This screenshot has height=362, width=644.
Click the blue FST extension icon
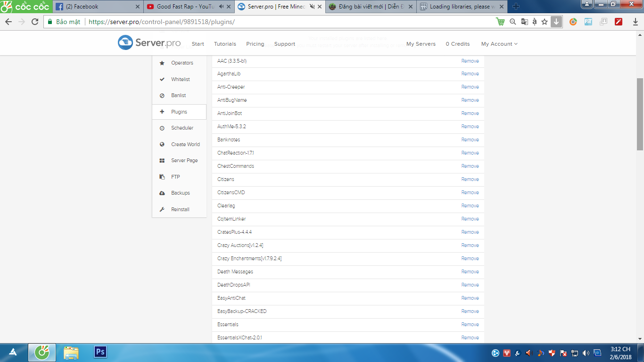pyautogui.click(x=588, y=22)
